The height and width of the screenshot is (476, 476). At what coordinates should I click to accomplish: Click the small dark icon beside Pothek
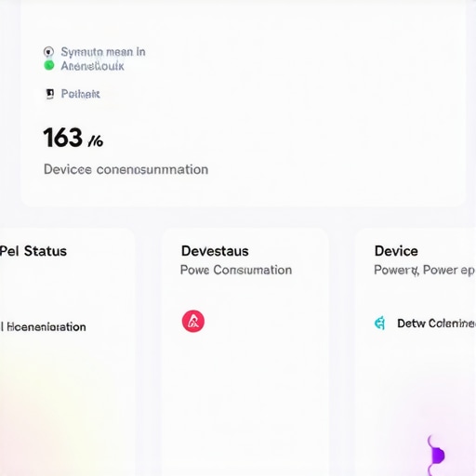pyautogui.click(x=49, y=94)
